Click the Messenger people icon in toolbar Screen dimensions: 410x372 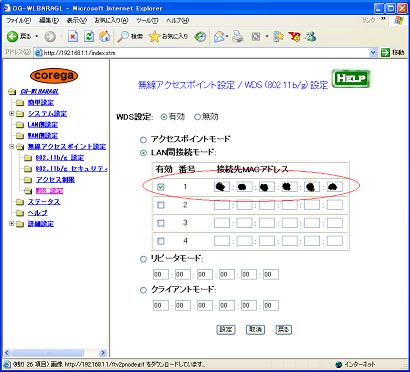tap(310, 36)
